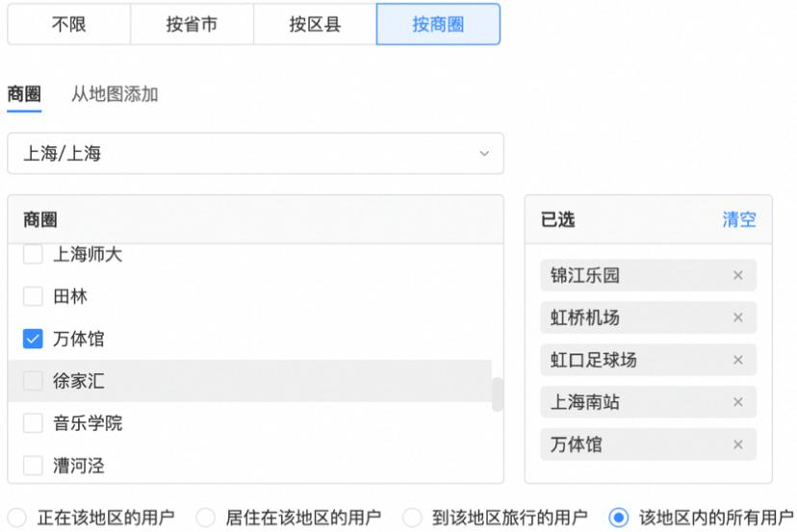Viewport: 797px width, 532px height.
Task: Remove 锦江乐园 from selected list
Action: coord(738,275)
